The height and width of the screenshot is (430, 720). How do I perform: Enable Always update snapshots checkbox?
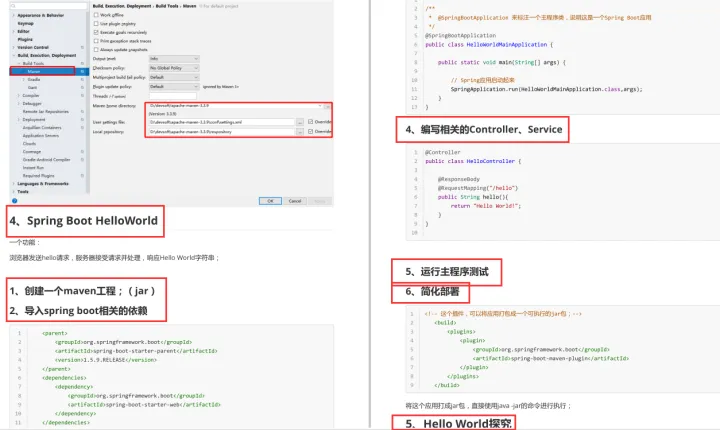[x=96, y=50]
